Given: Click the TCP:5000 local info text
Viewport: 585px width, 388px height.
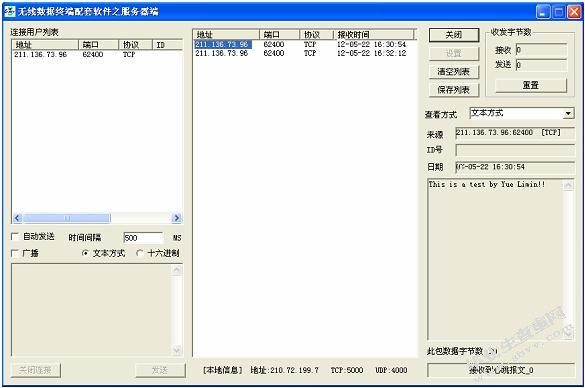Looking at the screenshot, I should pos(347,370).
